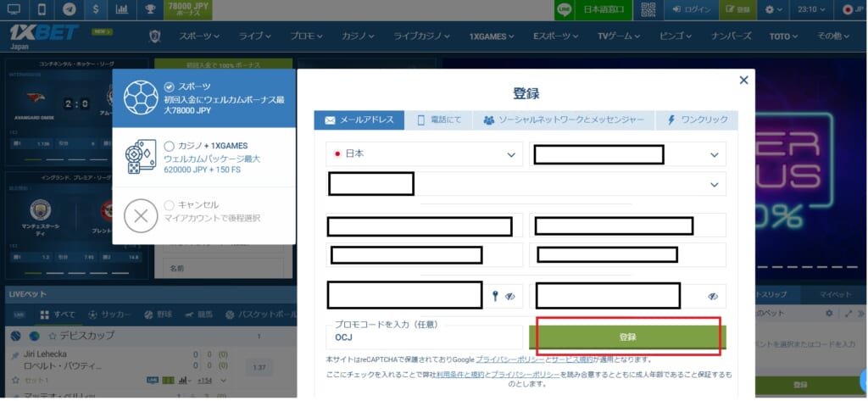Click the key icon to generate password
The width and height of the screenshot is (868, 401).
click(x=495, y=297)
